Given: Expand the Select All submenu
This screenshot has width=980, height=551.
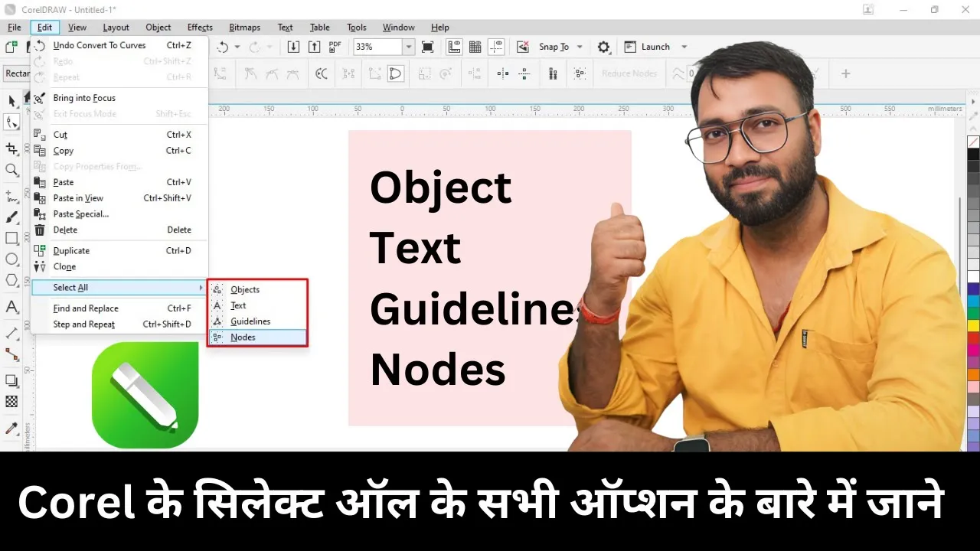Looking at the screenshot, I should [119, 288].
